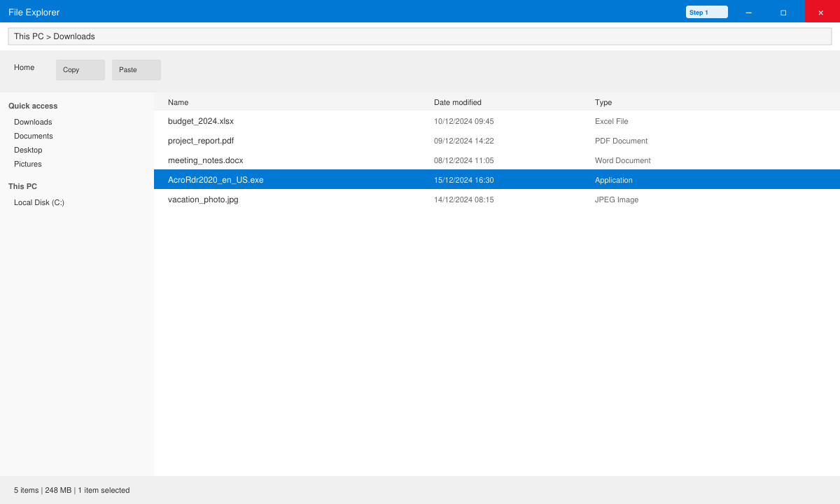Image resolution: width=840 pixels, height=504 pixels.
Task: Maximize the File Explorer window
Action: (x=783, y=12)
